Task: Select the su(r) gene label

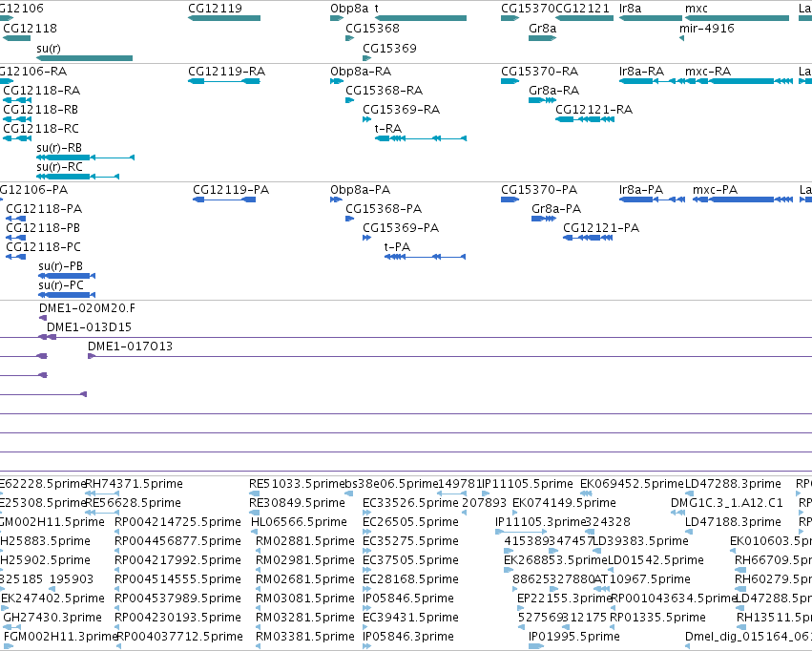Action: (49, 49)
